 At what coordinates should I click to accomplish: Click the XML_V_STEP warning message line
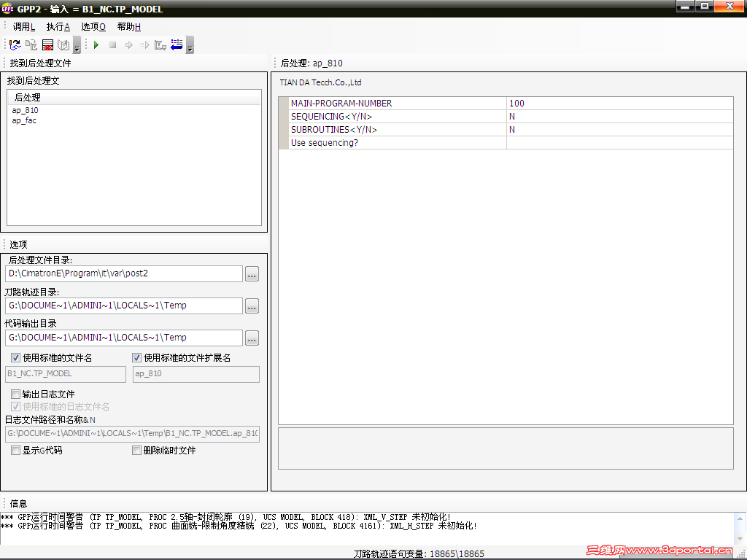226,517
